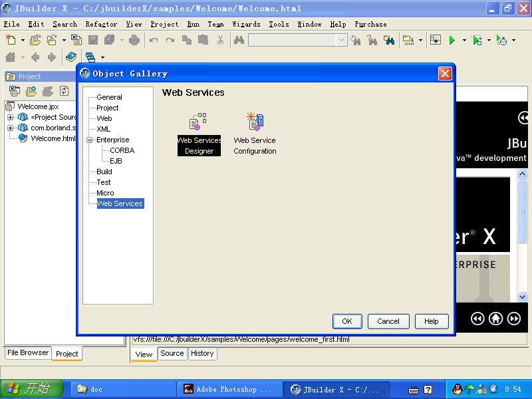The height and width of the screenshot is (399, 532).
Task: Open the Wizards menu
Action: 246,24
